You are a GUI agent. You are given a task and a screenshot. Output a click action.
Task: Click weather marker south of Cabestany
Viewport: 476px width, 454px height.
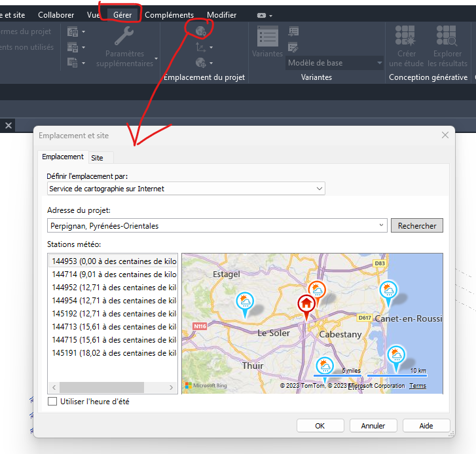(325, 366)
